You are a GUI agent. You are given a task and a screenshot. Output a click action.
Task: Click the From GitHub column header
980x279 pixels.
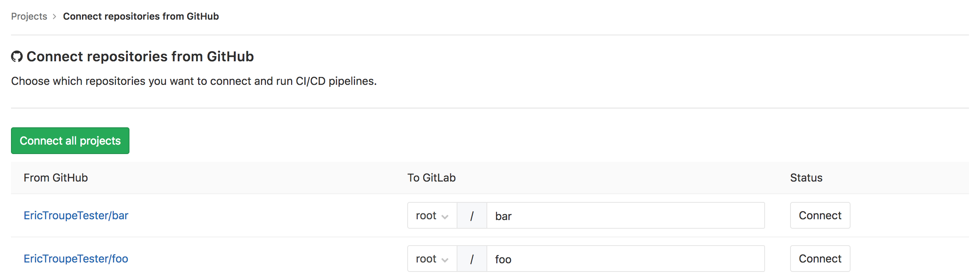click(56, 178)
